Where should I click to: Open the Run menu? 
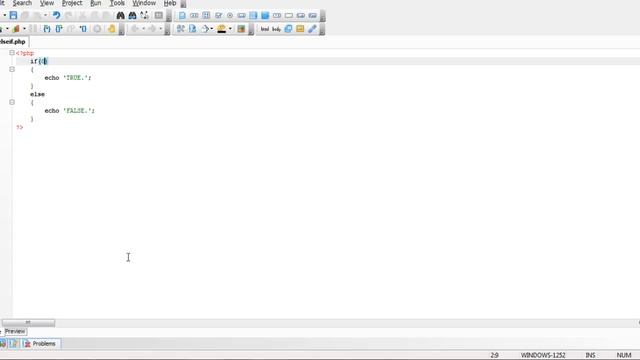coord(96,3)
